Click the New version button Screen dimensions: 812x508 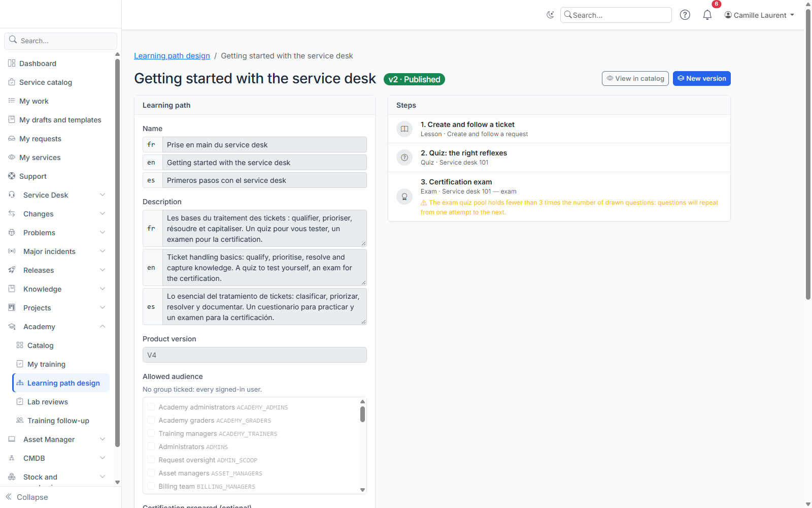tap(702, 79)
